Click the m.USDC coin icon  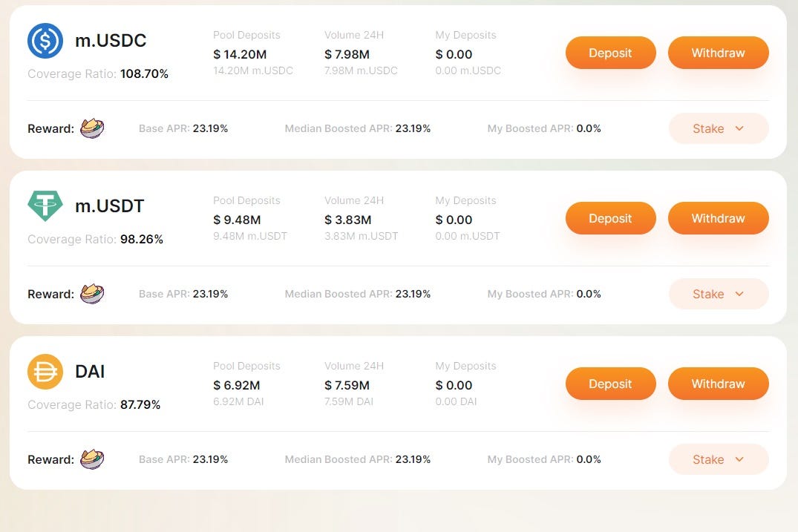pos(45,41)
